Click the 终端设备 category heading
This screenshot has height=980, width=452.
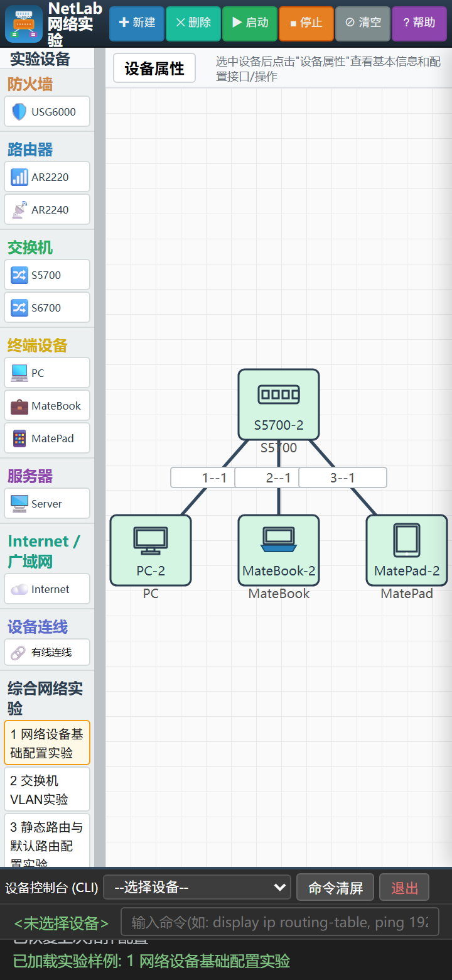38,346
